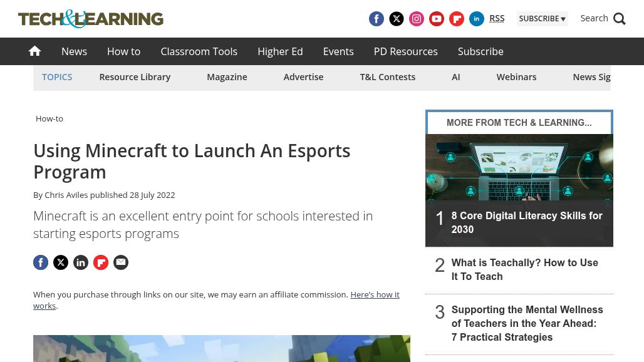
Task: Click 'Using Minecraft to Launch An Esports Program' headline
Action: coord(192,162)
